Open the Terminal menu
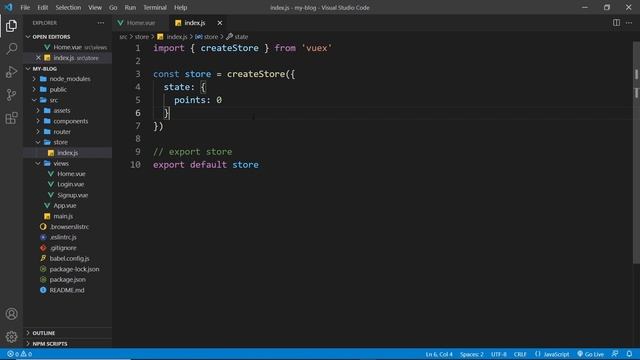The width and height of the screenshot is (640, 360). (155, 7)
